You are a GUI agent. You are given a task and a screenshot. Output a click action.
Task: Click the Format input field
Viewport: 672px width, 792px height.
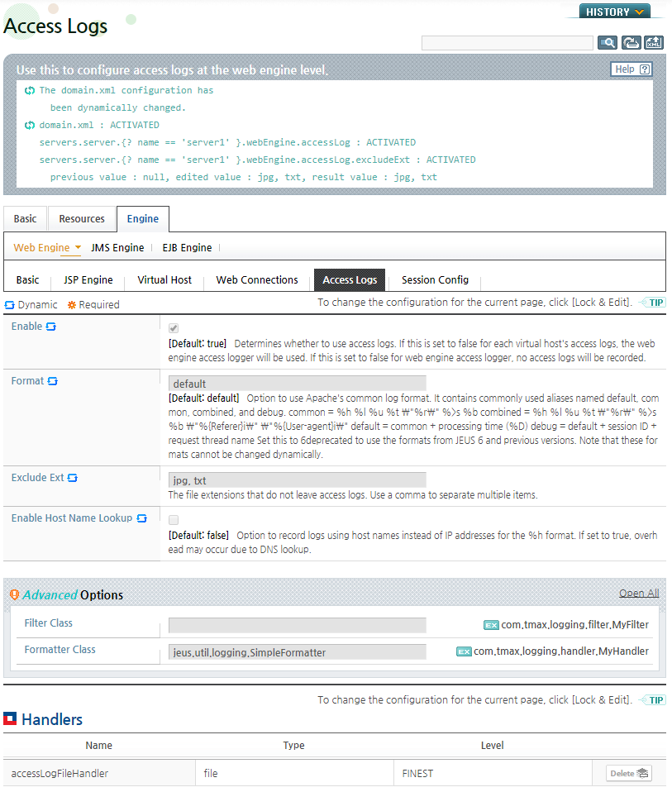pyautogui.click(x=298, y=384)
